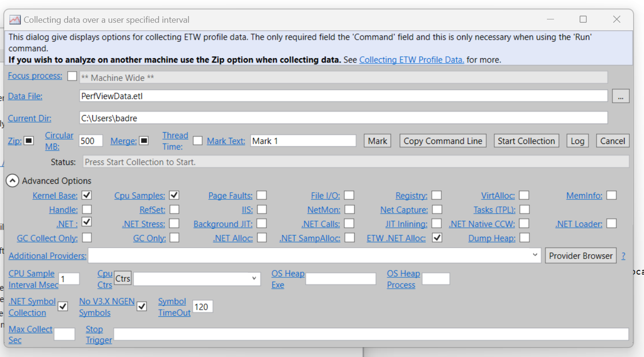Enable the JIT Inlining checkbox

click(x=437, y=223)
